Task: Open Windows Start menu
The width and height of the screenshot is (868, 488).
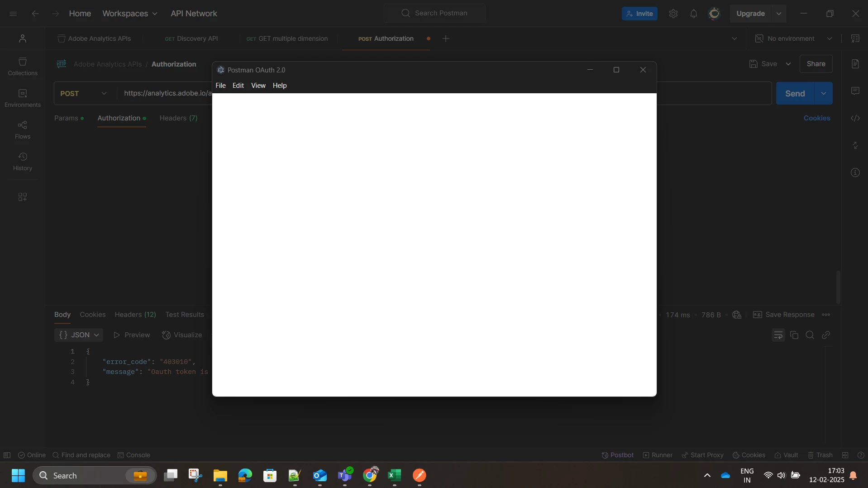Action: pos(18,475)
